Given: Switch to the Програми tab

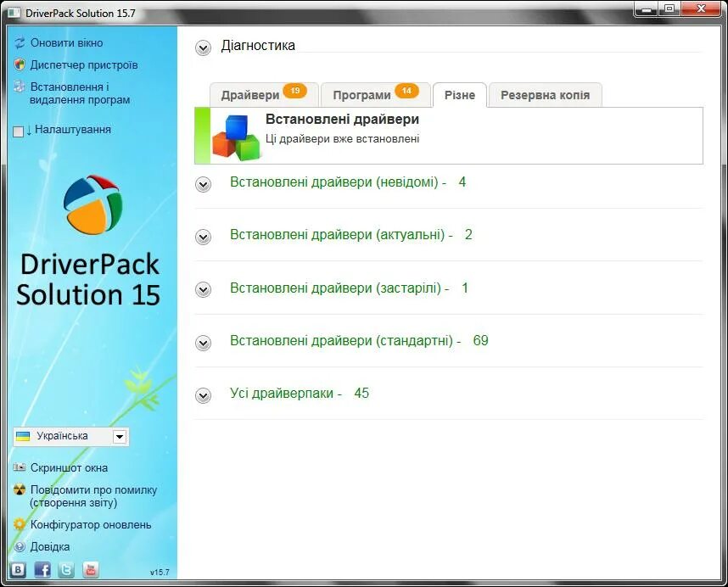Looking at the screenshot, I should pyautogui.click(x=375, y=95).
